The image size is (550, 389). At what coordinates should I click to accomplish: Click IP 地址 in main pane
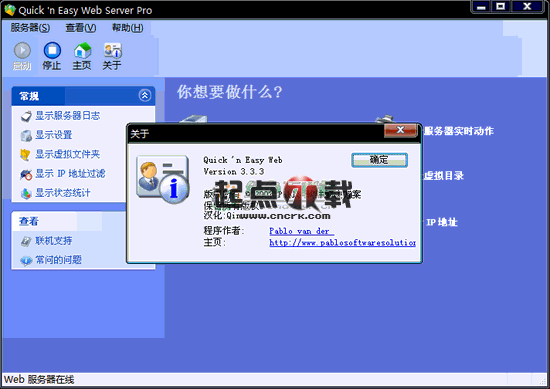[442, 222]
